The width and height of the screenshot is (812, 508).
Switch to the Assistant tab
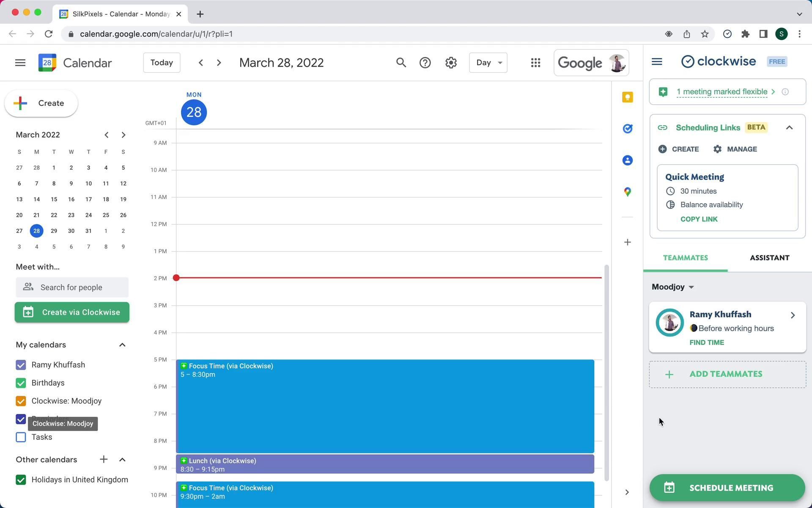[769, 258]
